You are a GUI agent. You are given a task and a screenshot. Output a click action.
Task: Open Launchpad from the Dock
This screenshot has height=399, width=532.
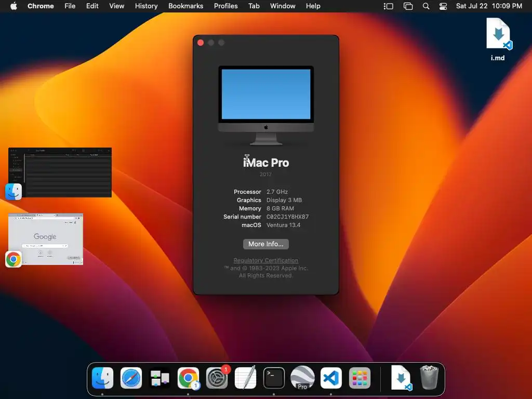(360, 378)
